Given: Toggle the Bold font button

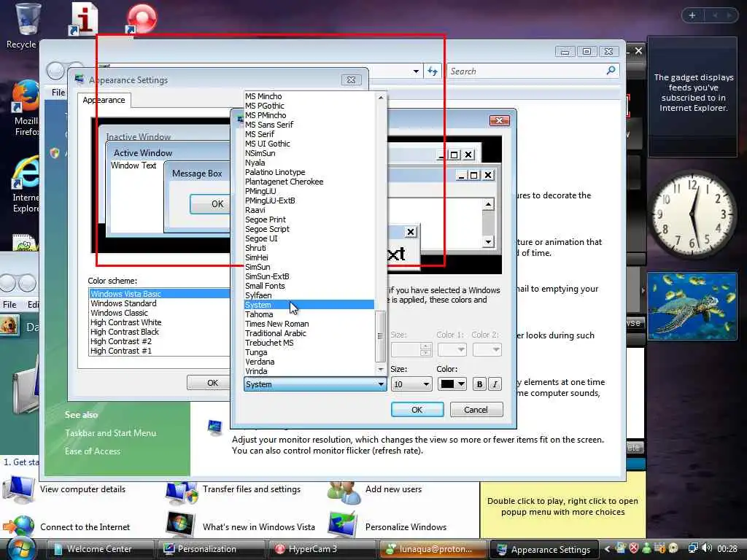Looking at the screenshot, I should tap(479, 384).
